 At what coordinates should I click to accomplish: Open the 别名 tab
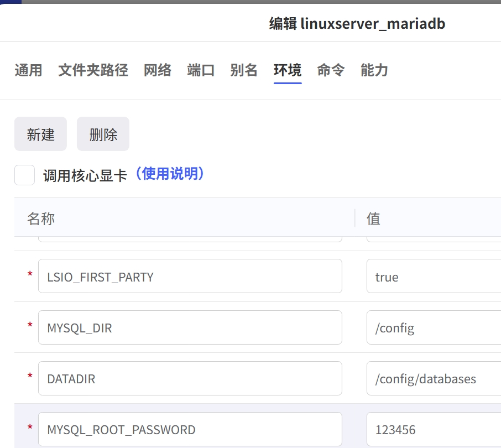(x=244, y=70)
